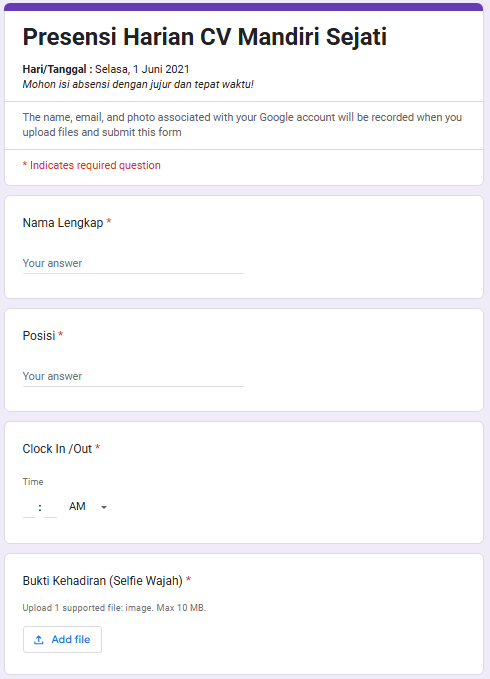Click the Time sublabel
Viewport: 490px width, 679px height.
click(x=33, y=482)
